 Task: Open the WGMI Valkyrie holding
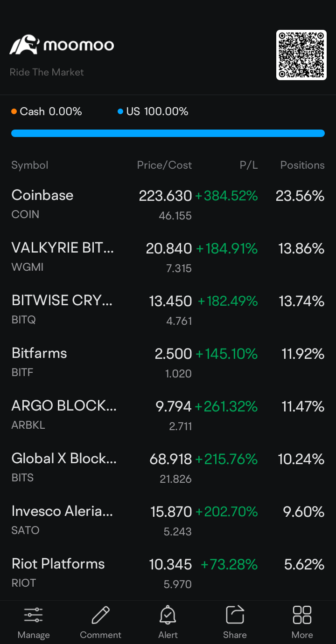63,256
